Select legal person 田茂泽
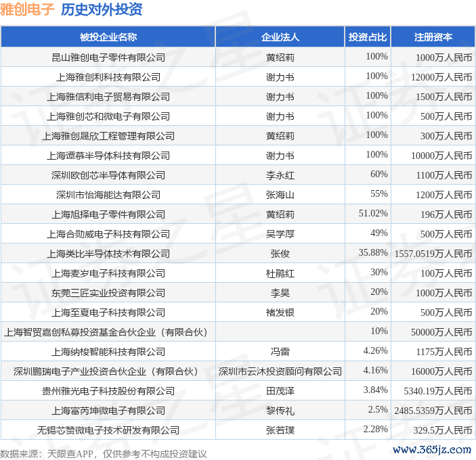476x460 pixels. [280, 391]
